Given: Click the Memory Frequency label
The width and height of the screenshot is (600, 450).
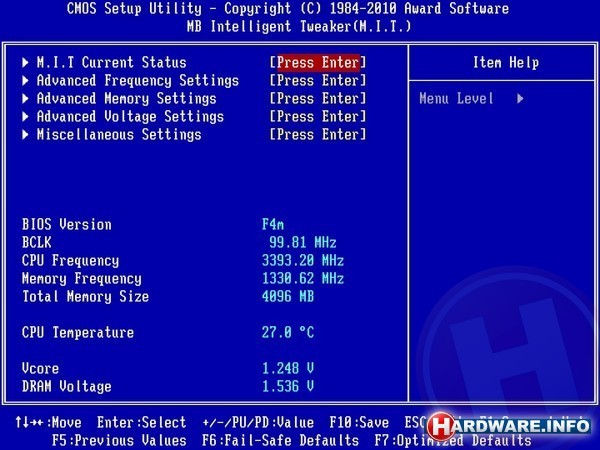Looking at the screenshot, I should pos(82,278).
